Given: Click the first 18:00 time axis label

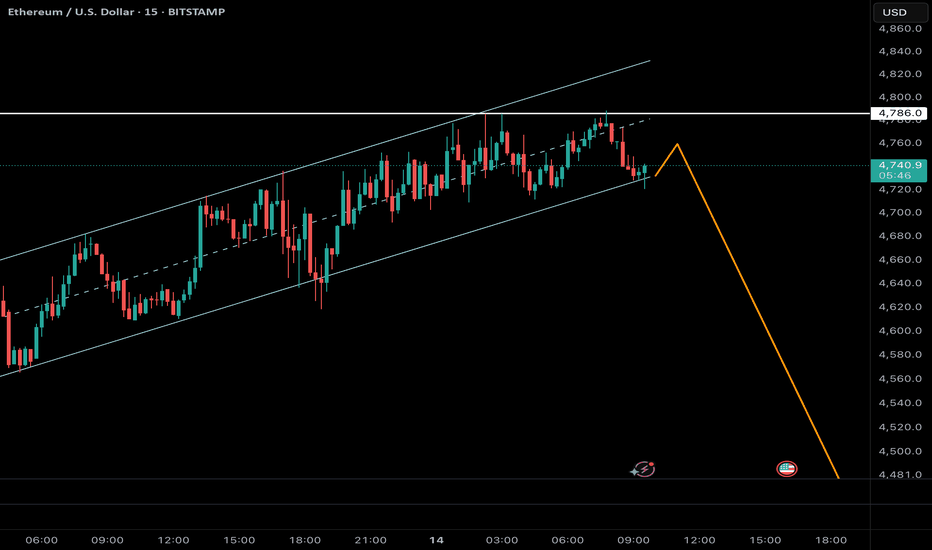Looking at the screenshot, I should tap(305, 540).
